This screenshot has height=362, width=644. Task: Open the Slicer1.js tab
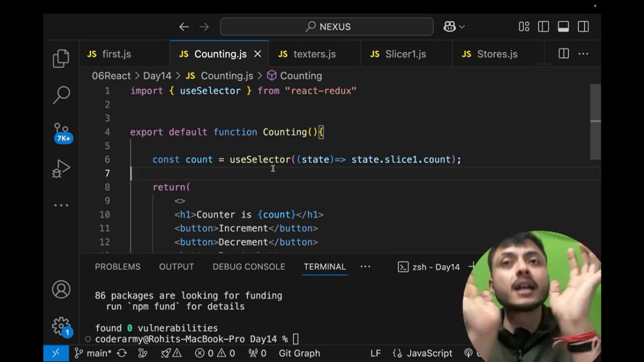click(406, 54)
